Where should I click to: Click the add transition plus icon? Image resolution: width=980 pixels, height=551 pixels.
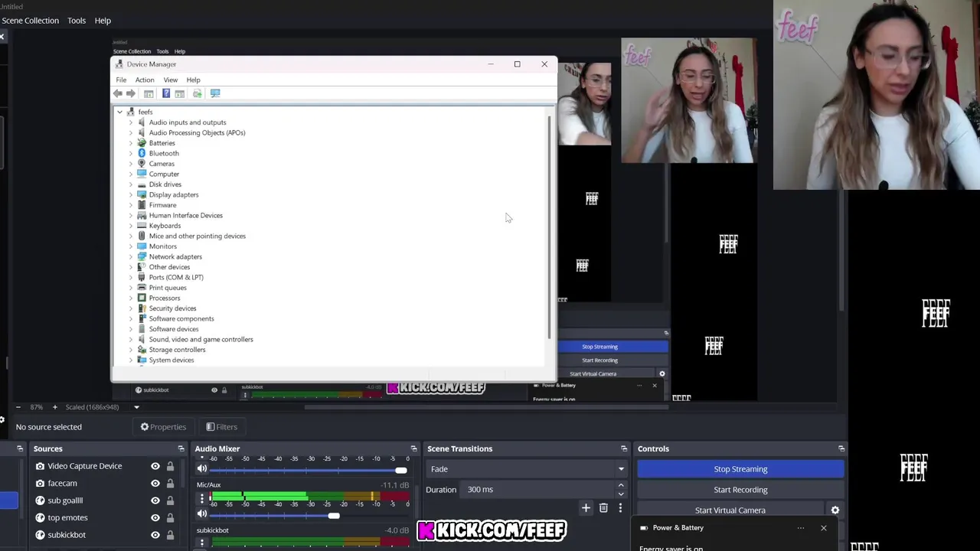click(586, 508)
